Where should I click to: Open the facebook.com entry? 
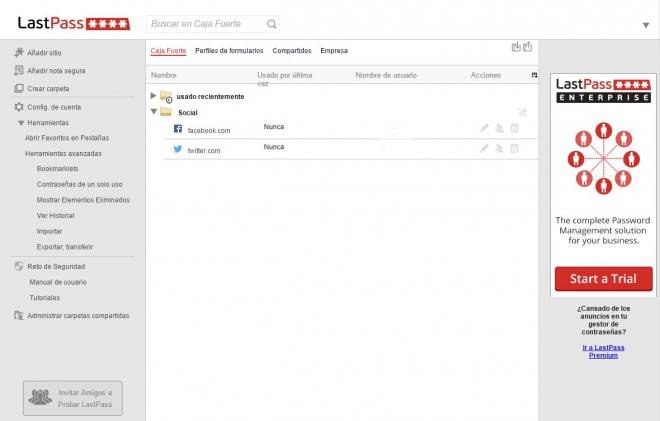tap(209, 131)
